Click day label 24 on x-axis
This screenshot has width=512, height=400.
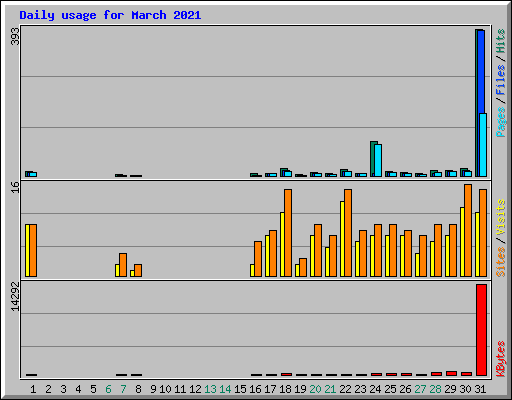pos(375,389)
